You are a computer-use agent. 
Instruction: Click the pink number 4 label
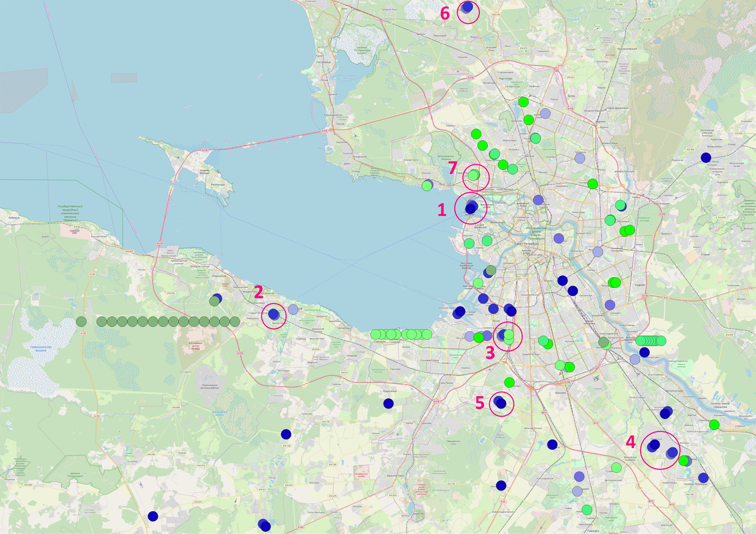630,442
